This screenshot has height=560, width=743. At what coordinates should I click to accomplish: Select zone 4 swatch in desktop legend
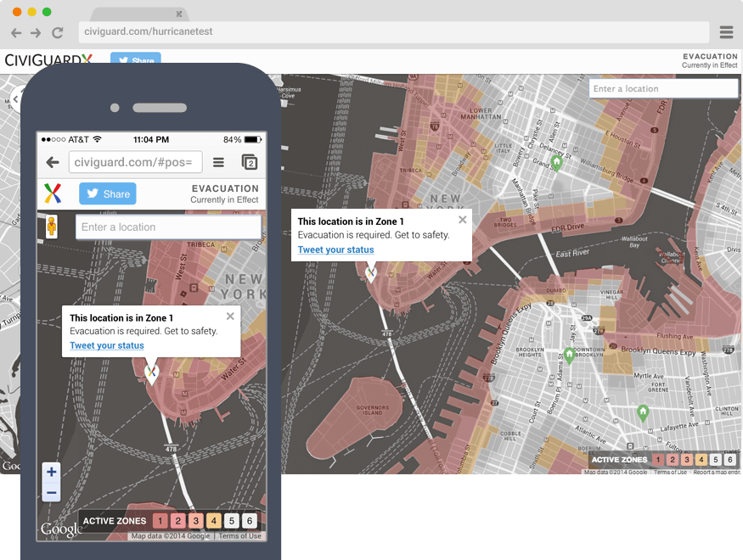pos(701,459)
